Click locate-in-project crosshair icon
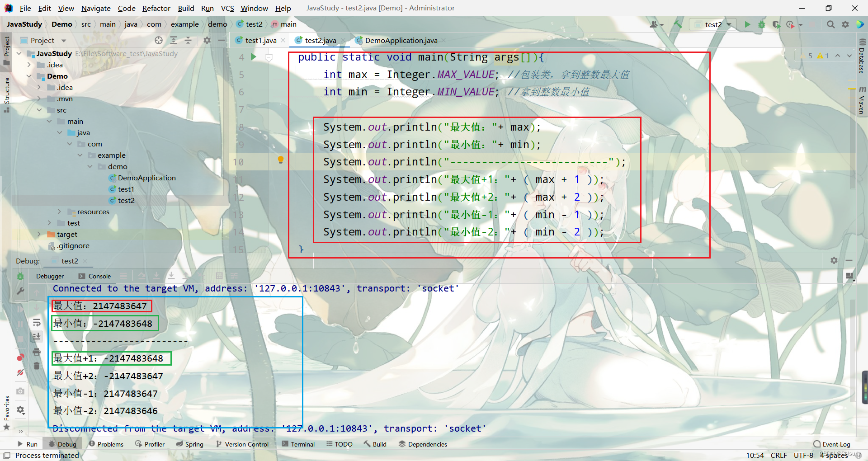Viewport: 868px width, 461px height. click(159, 40)
